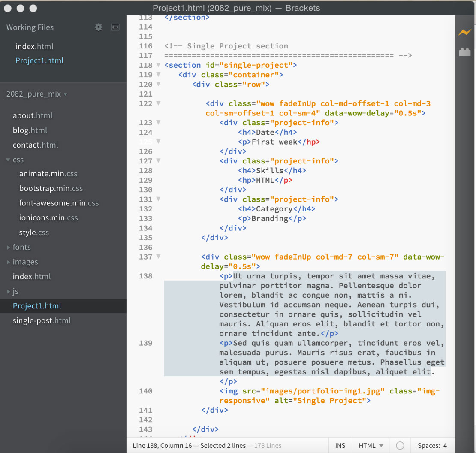Collapse code fold at line 119
The image size is (476, 453).
[x=158, y=74]
